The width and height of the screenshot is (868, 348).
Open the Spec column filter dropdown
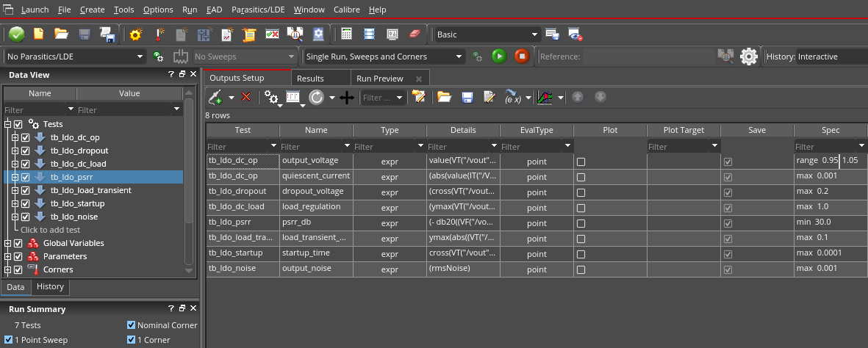(x=861, y=145)
